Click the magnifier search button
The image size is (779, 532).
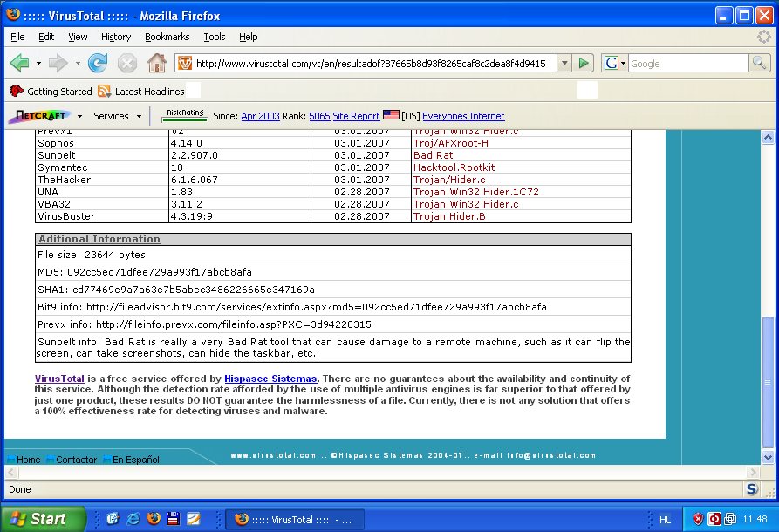[x=759, y=63]
